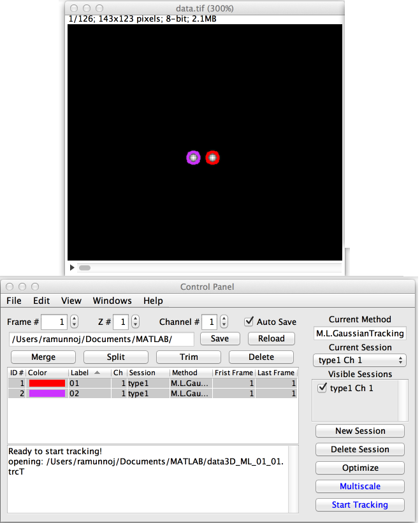Click the Z # stepper arrows
Image resolution: width=420 pixels, height=523 pixels.
(x=135, y=322)
